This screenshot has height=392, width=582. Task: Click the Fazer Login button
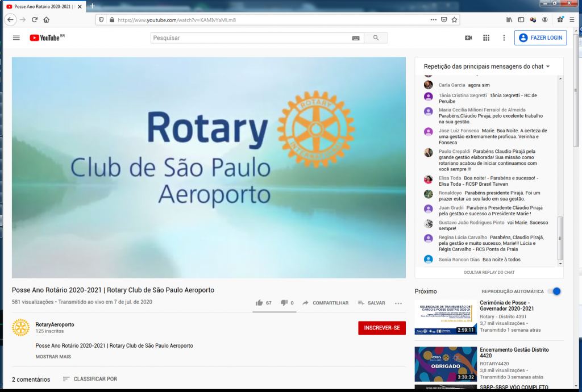(540, 38)
